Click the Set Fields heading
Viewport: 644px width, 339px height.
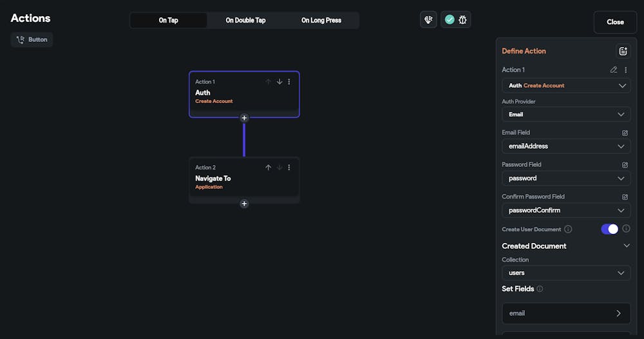[x=518, y=289]
